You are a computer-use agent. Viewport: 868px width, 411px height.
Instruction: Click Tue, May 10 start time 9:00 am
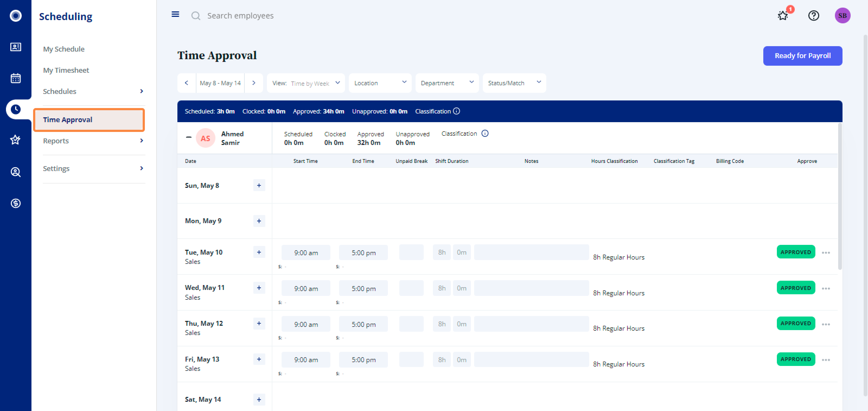click(306, 252)
